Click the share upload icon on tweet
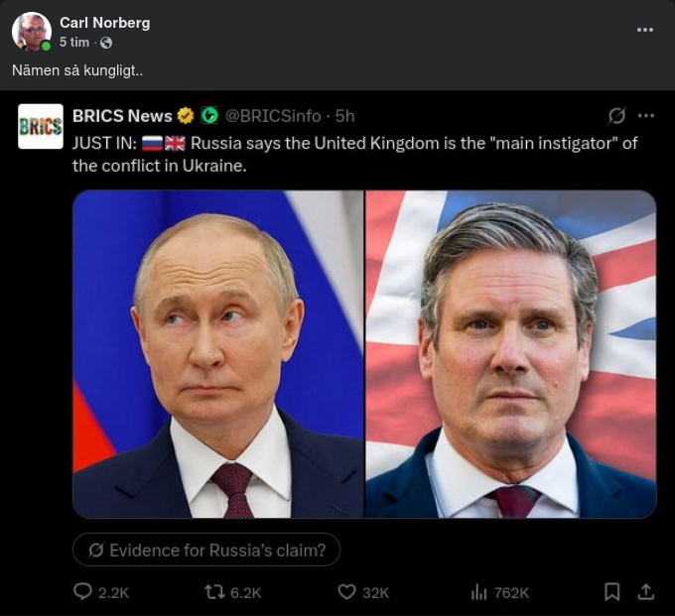 [x=645, y=592]
